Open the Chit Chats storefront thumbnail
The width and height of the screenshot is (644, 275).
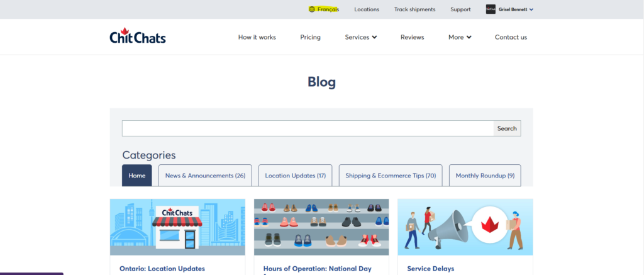pos(177,227)
